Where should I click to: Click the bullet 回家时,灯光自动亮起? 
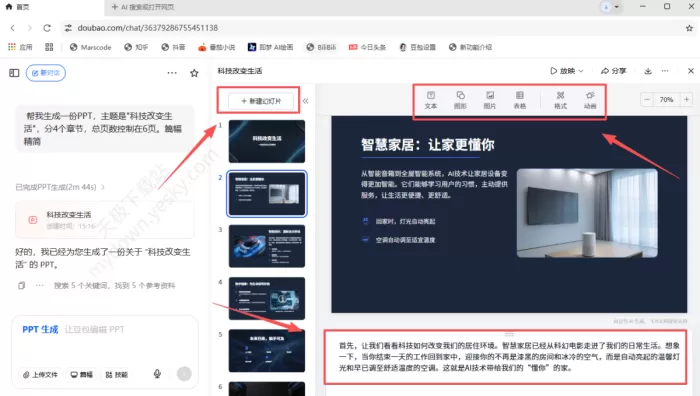coord(405,221)
